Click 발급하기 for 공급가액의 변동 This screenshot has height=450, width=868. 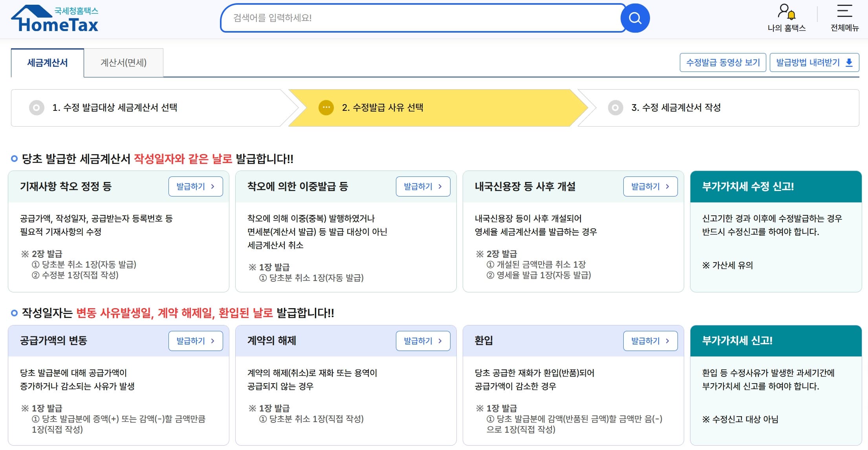pyautogui.click(x=196, y=341)
